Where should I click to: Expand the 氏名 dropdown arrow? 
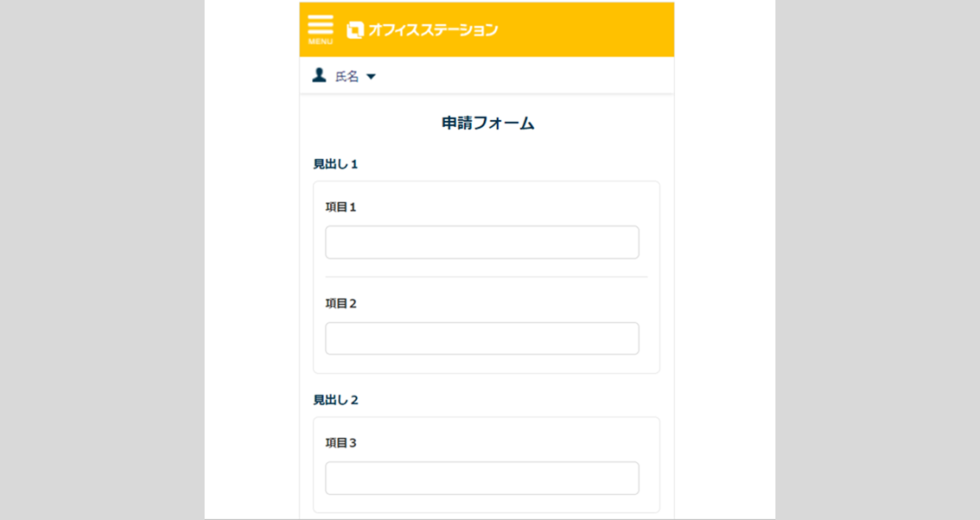tap(372, 77)
